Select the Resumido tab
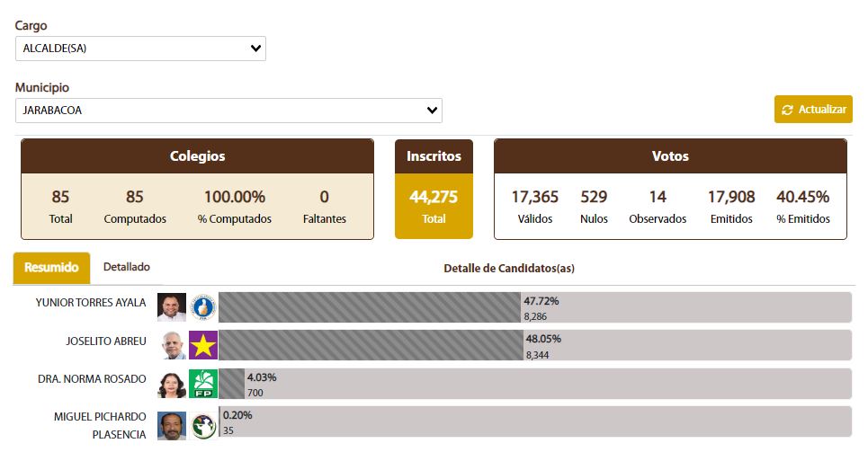The height and width of the screenshot is (461, 868). coord(51,268)
